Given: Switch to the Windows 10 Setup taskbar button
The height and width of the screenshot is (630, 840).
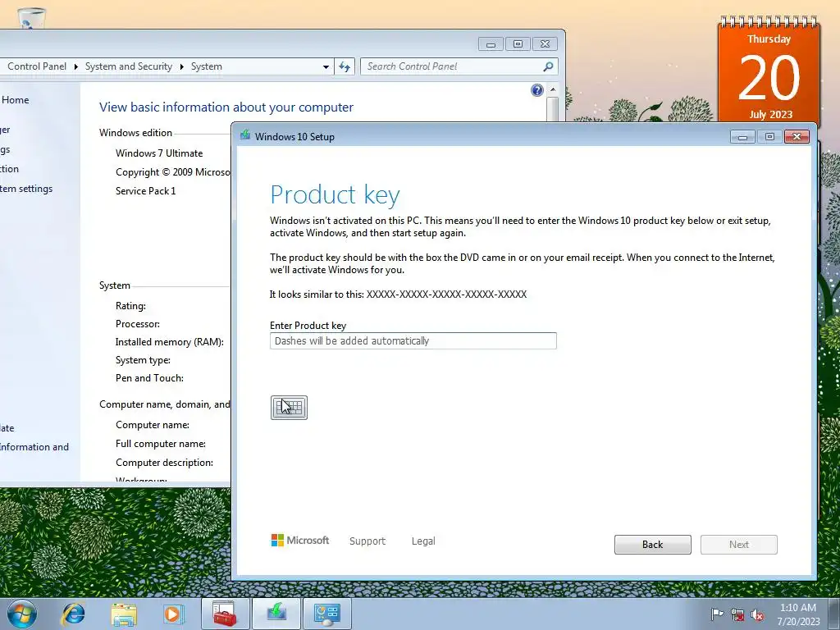Looking at the screenshot, I should 276,614.
